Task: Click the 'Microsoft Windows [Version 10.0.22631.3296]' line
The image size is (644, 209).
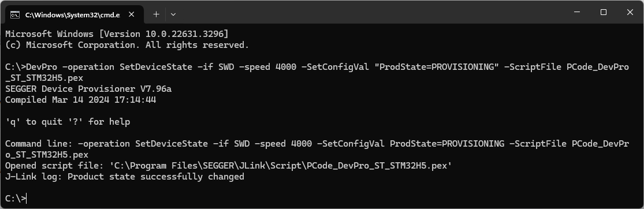Action: pos(117,33)
